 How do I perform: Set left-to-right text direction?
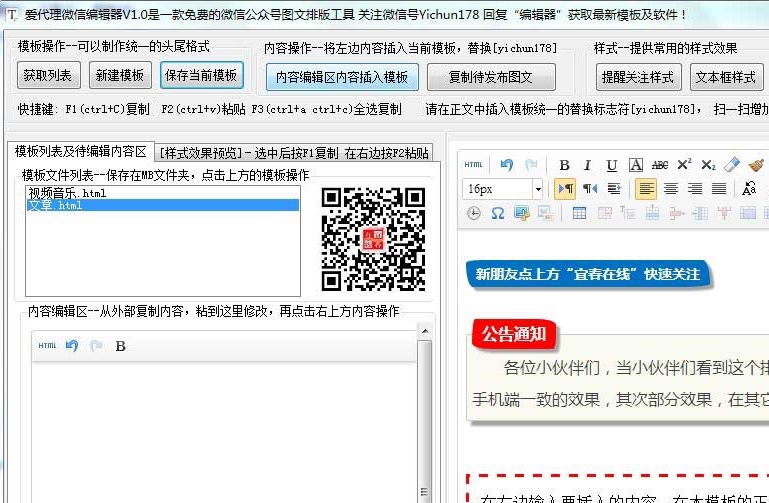[565, 189]
